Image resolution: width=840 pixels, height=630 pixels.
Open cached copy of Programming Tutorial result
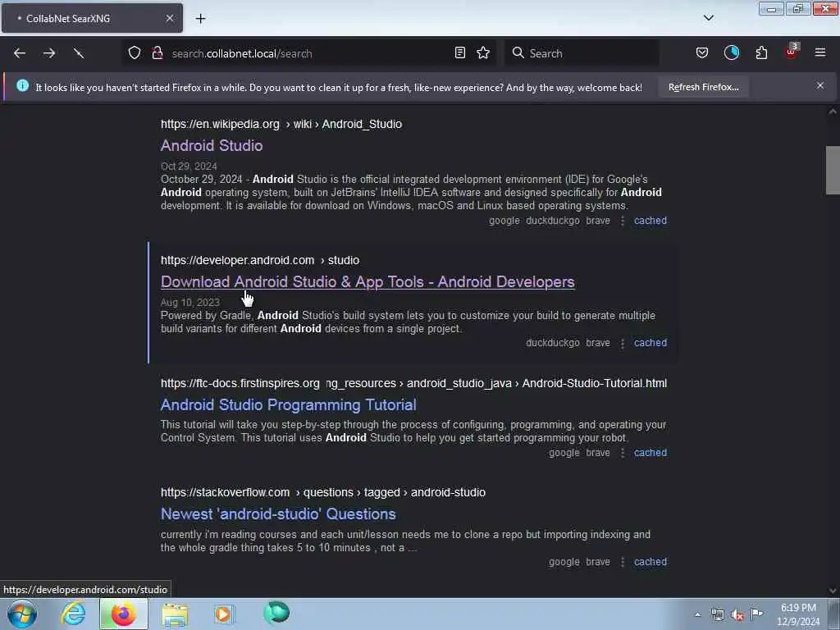651,453
